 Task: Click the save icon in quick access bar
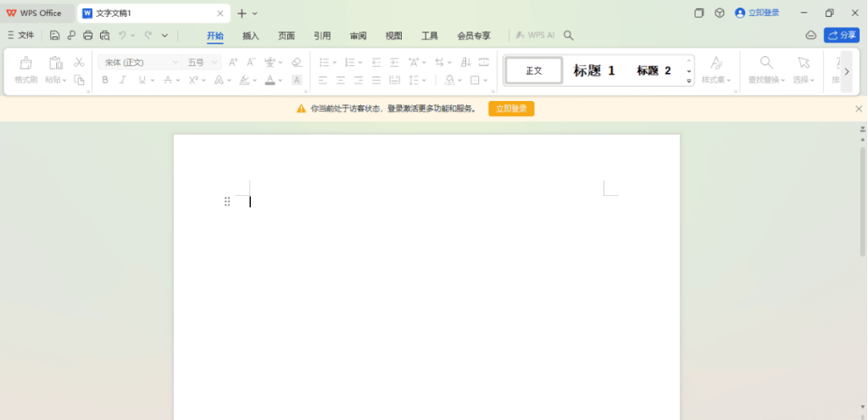[x=54, y=36]
